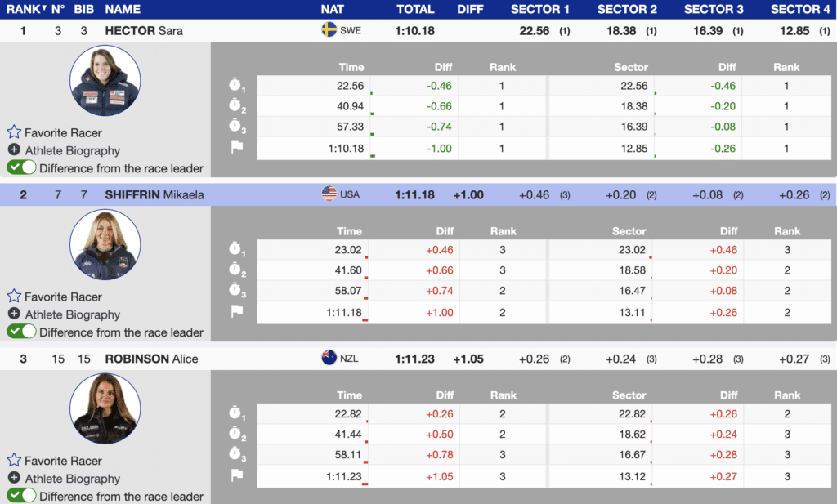Click Alice Robinson's profile photo

coord(105,409)
